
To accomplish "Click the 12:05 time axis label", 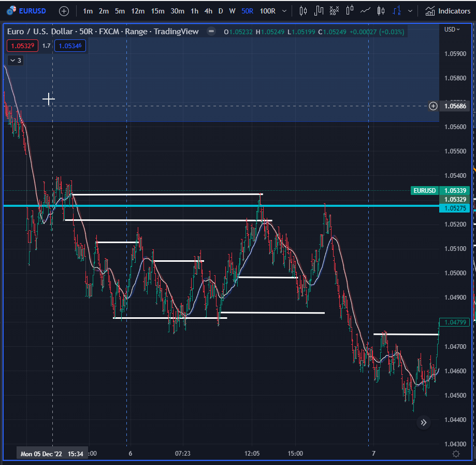I will click(x=252, y=454).
